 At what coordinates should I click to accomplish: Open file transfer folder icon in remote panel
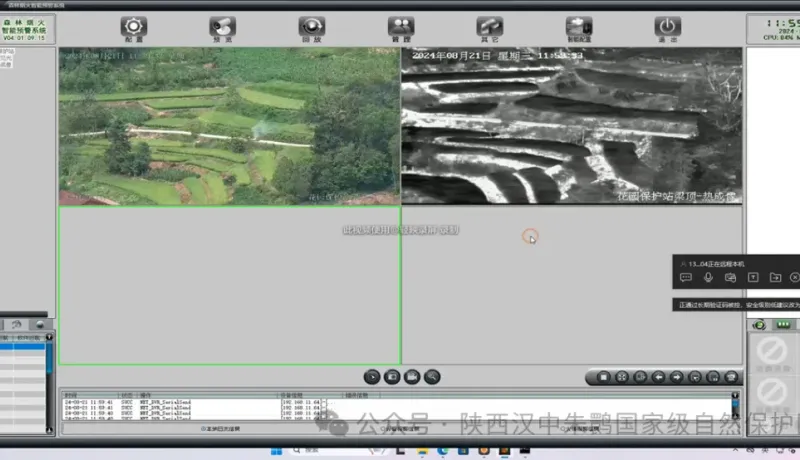[776, 277]
